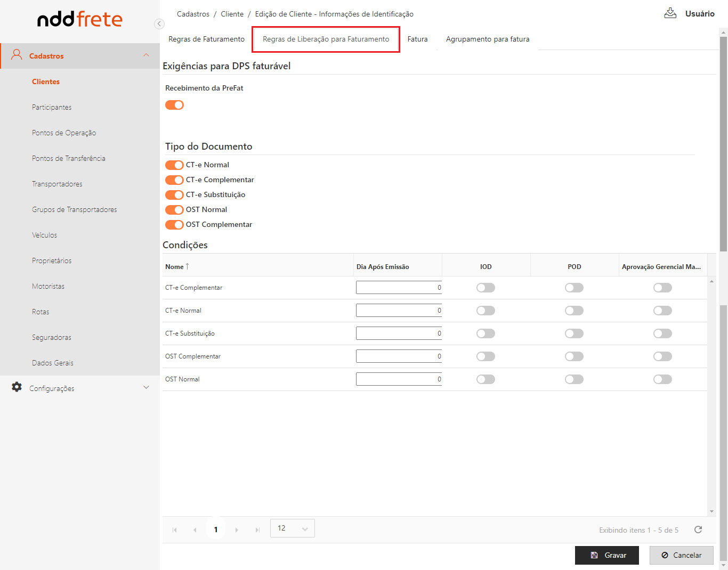Viewport: 728px width, 570px height.
Task: Click the download inbox icon near Usuário
Action: click(x=670, y=13)
